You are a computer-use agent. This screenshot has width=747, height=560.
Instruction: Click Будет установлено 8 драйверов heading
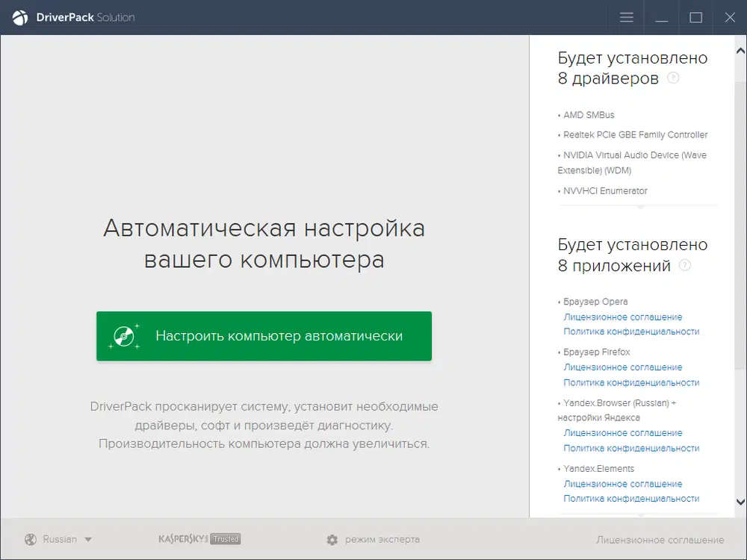pyautogui.click(x=633, y=68)
